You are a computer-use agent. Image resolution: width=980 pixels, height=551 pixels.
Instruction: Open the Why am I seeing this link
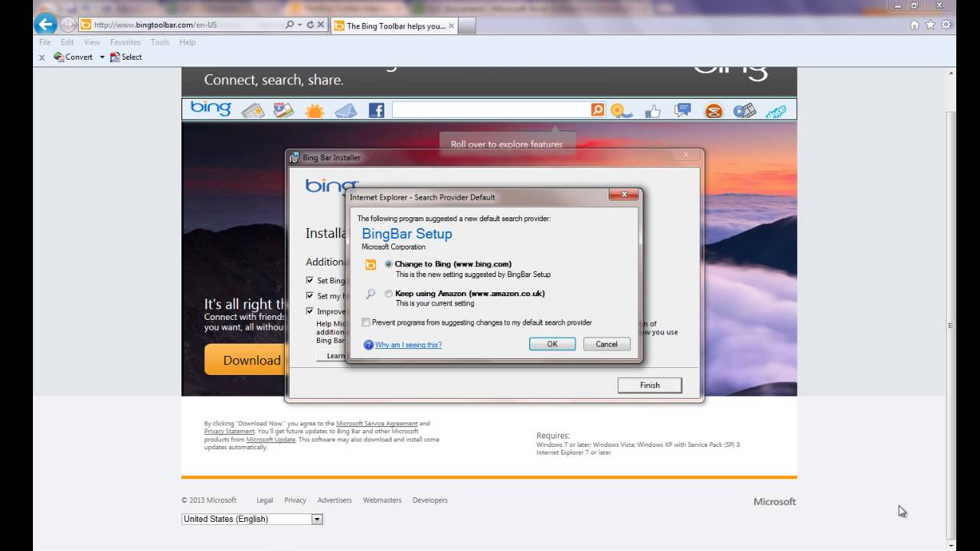pos(408,345)
